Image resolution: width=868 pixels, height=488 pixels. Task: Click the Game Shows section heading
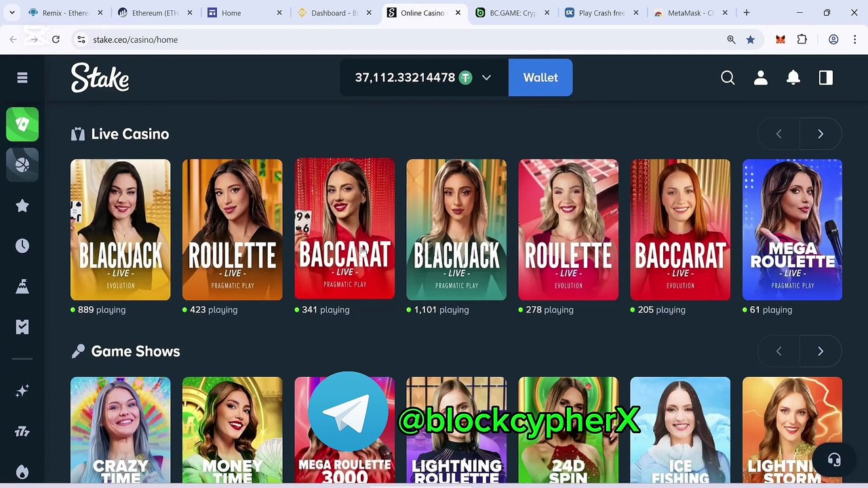click(136, 352)
